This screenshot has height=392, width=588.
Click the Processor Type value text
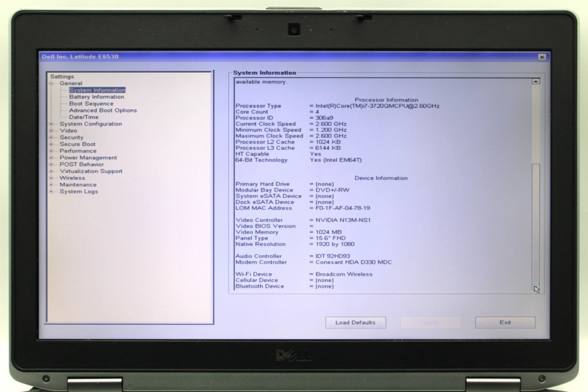pyautogui.click(x=377, y=106)
